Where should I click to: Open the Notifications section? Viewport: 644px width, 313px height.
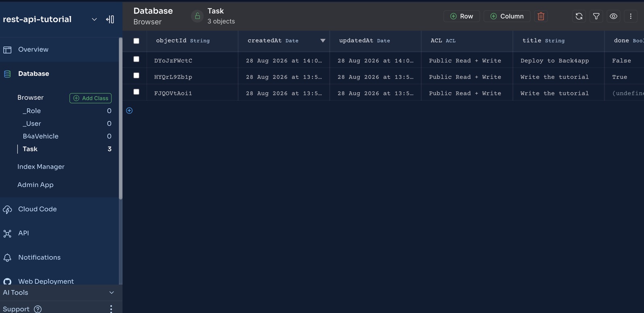pyautogui.click(x=39, y=257)
